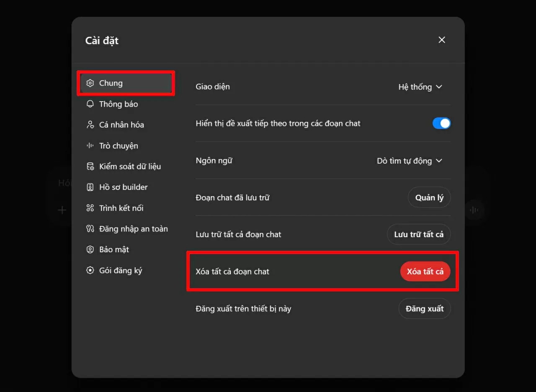The width and height of the screenshot is (536, 392).
Task: Click the Đăng xuất button
Action: [x=424, y=308]
